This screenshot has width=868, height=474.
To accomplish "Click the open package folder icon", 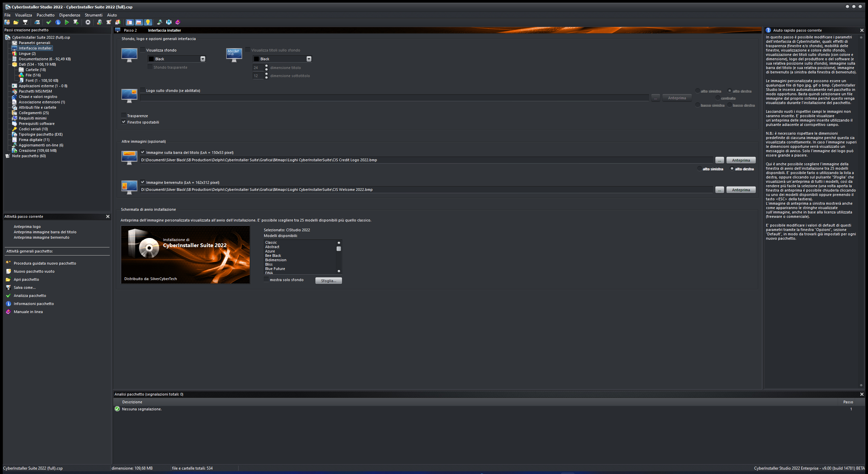I will click(16, 22).
